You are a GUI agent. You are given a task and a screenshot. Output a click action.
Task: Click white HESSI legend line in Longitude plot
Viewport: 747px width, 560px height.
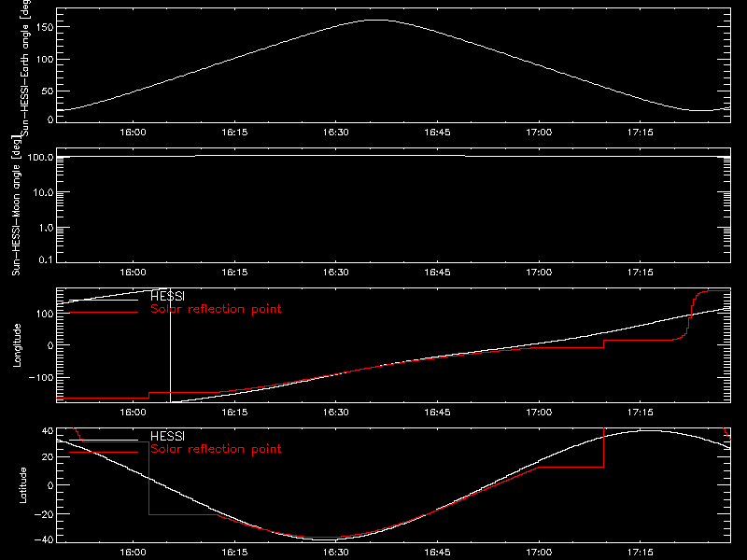104,300
